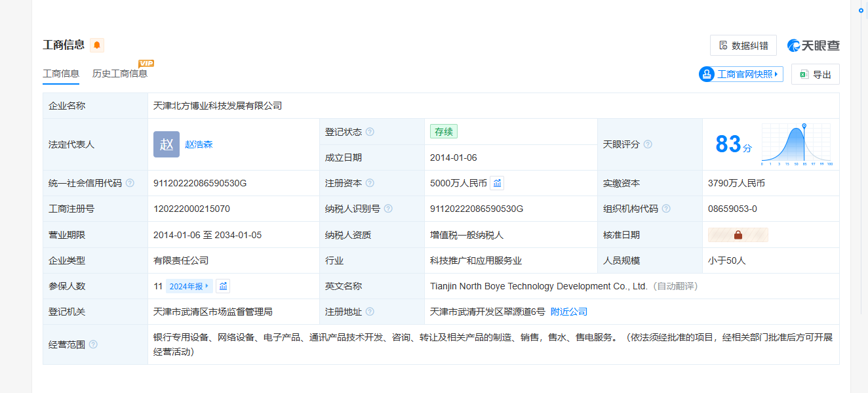Click the 赵 avatar thumbnail
The width and height of the screenshot is (868, 393).
tap(167, 144)
